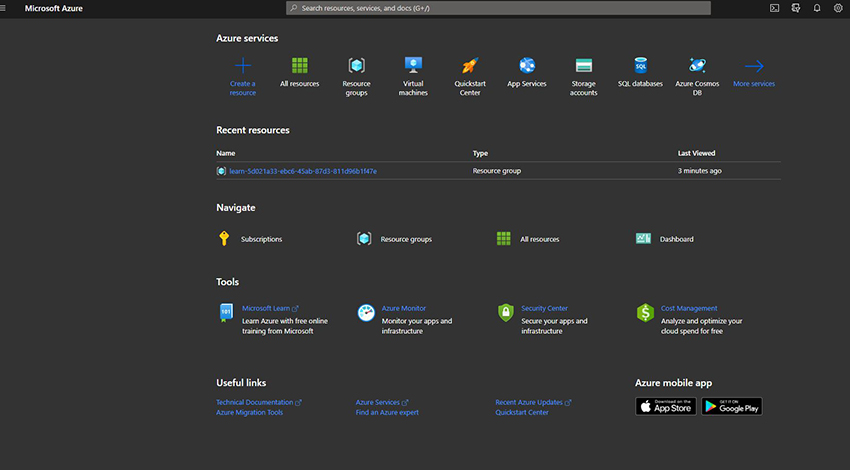Open Cloud Shell from top bar

tap(775, 8)
